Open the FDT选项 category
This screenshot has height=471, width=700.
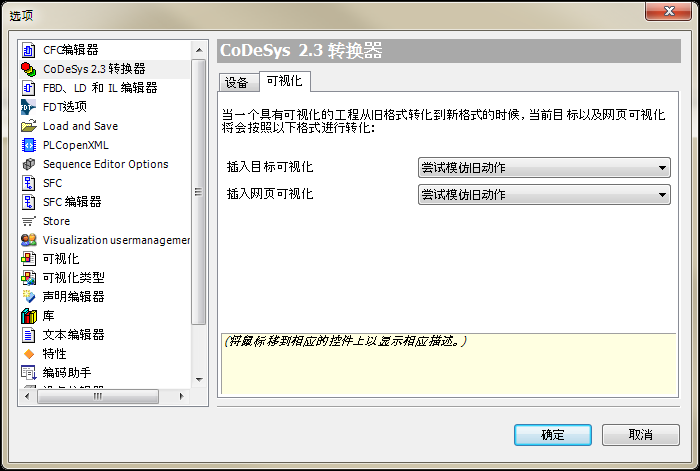click(x=65, y=107)
